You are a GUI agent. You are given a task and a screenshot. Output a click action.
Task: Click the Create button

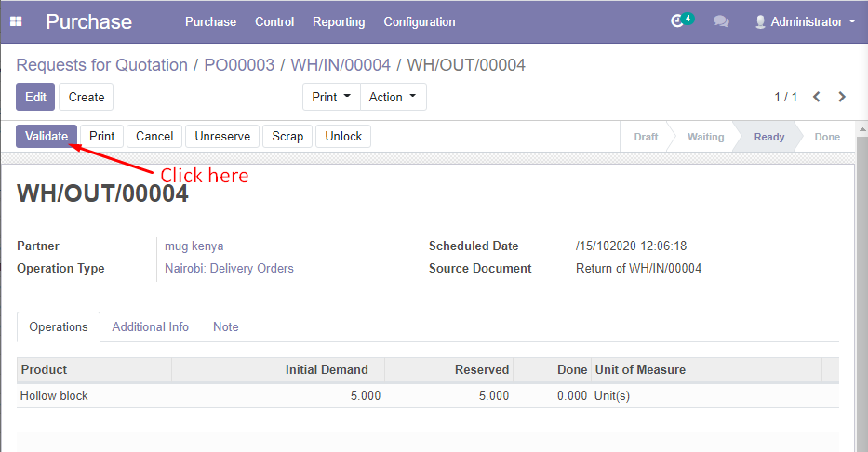click(x=87, y=97)
